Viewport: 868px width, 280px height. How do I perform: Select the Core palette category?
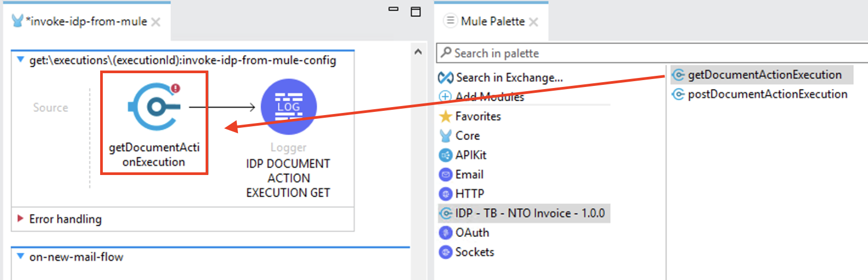click(467, 136)
